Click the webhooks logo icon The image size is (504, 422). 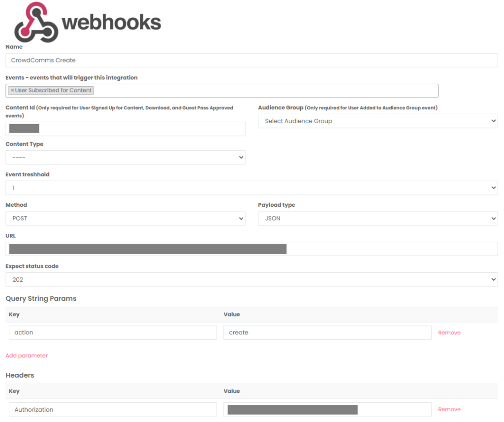[35, 23]
